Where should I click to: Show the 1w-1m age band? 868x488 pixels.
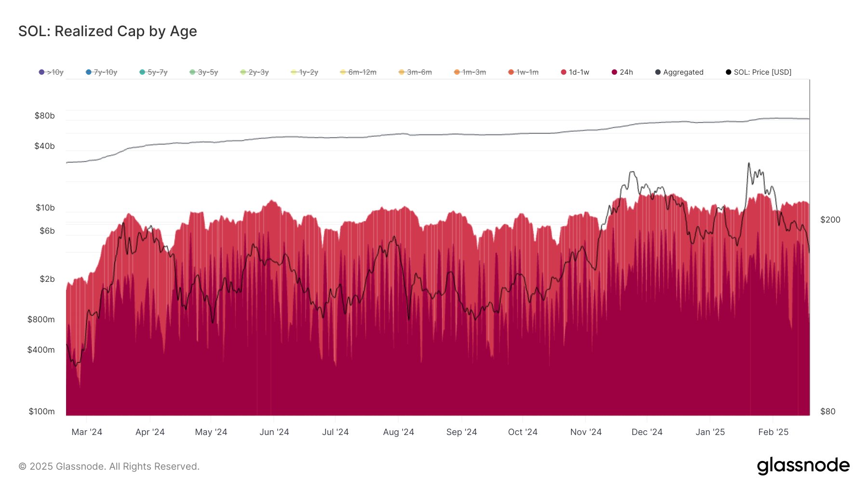pyautogui.click(x=523, y=72)
